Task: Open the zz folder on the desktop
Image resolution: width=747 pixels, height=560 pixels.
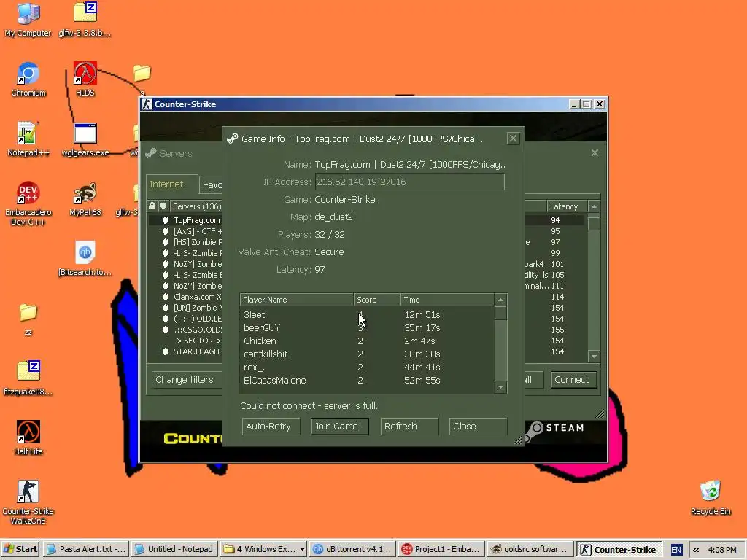Action: [x=28, y=319]
